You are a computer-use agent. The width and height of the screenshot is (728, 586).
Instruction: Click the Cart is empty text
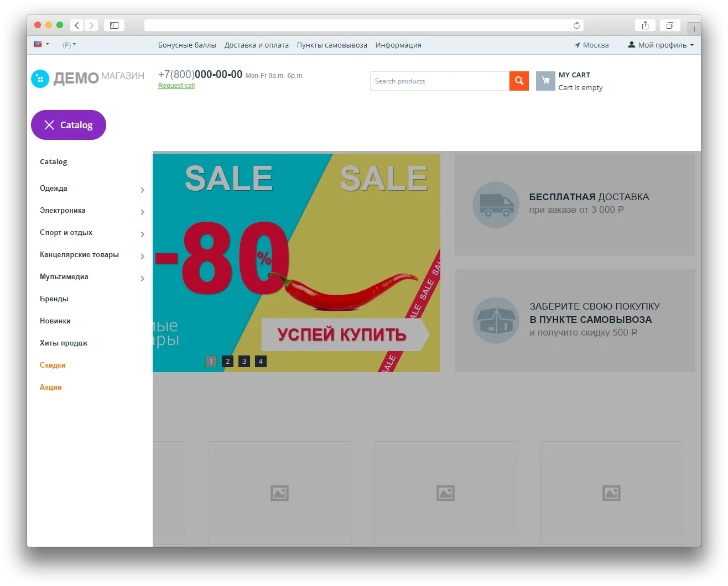(581, 88)
